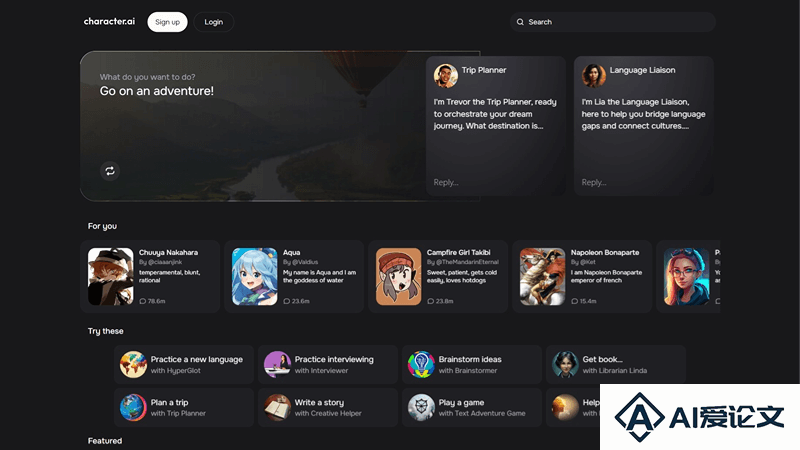Image resolution: width=800 pixels, height=450 pixels.
Task: Click the search magnifier icon
Action: pyautogui.click(x=520, y=22)
